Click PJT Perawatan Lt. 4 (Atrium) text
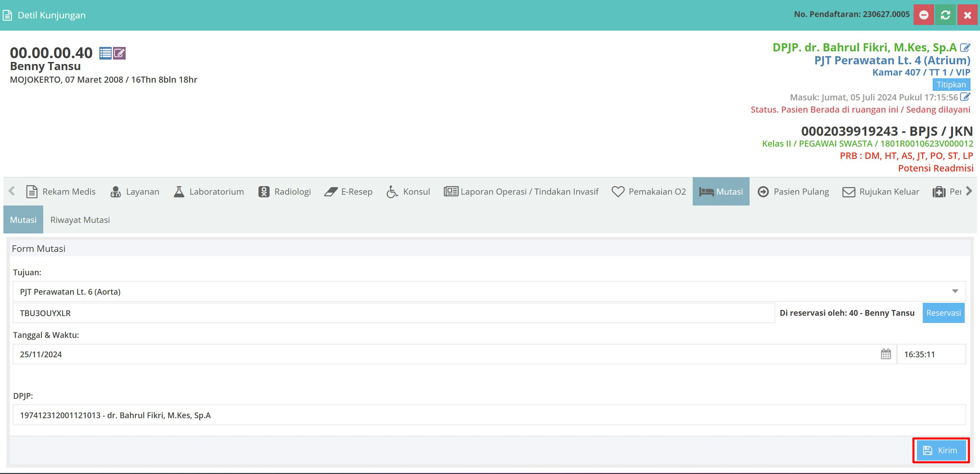Screen dimensions: 980x474 point(892,60)
